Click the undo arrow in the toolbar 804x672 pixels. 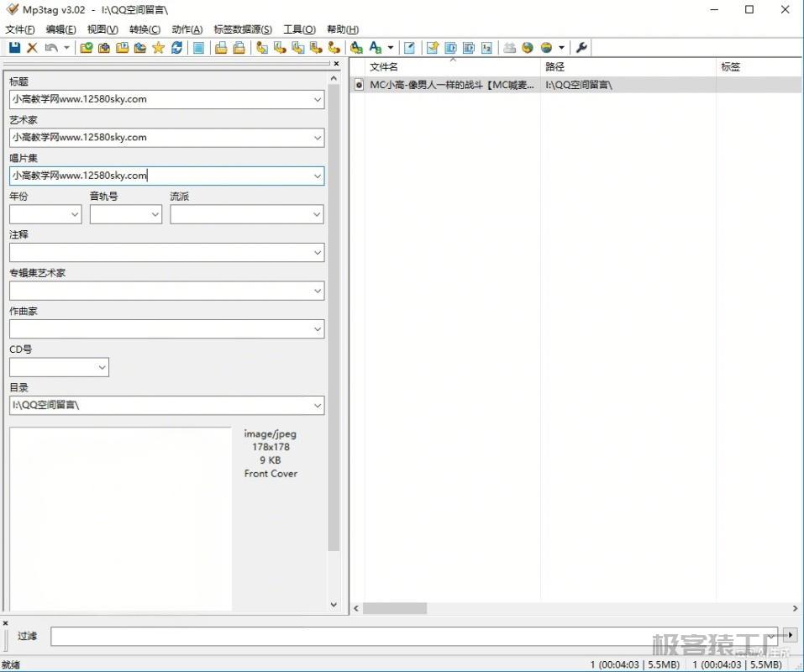tap(50, 48)
